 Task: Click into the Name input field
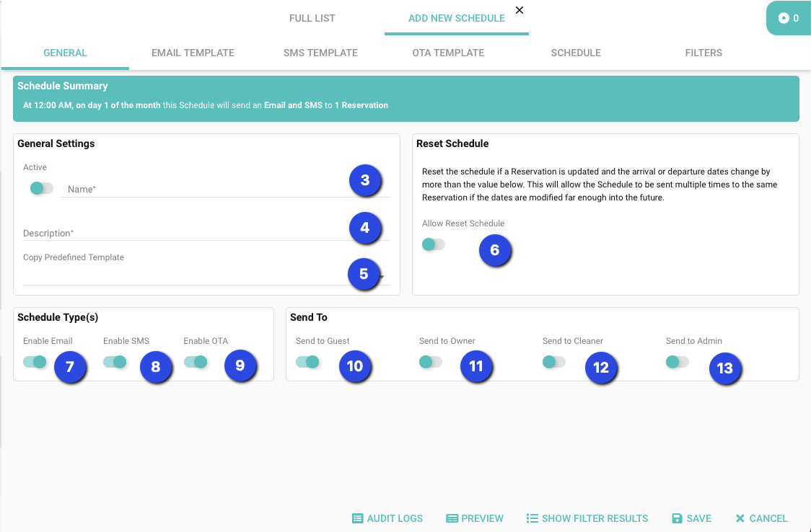pos(202,189)
